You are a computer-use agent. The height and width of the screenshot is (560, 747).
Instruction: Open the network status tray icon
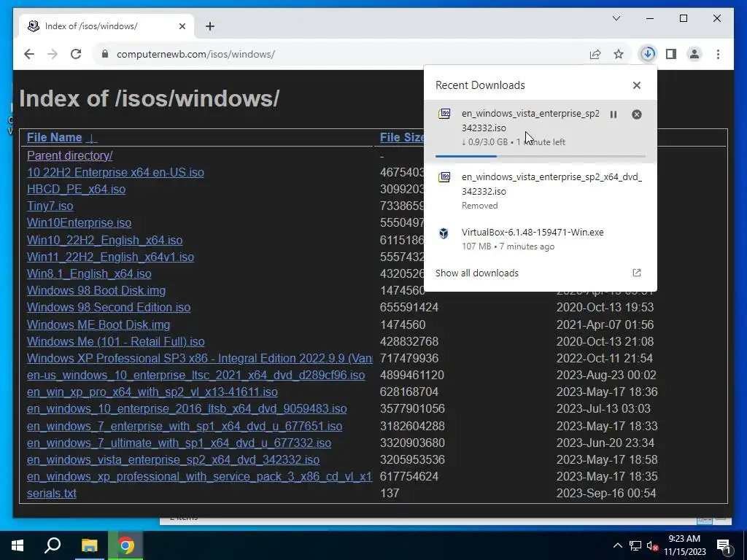[x=635, y=545]
